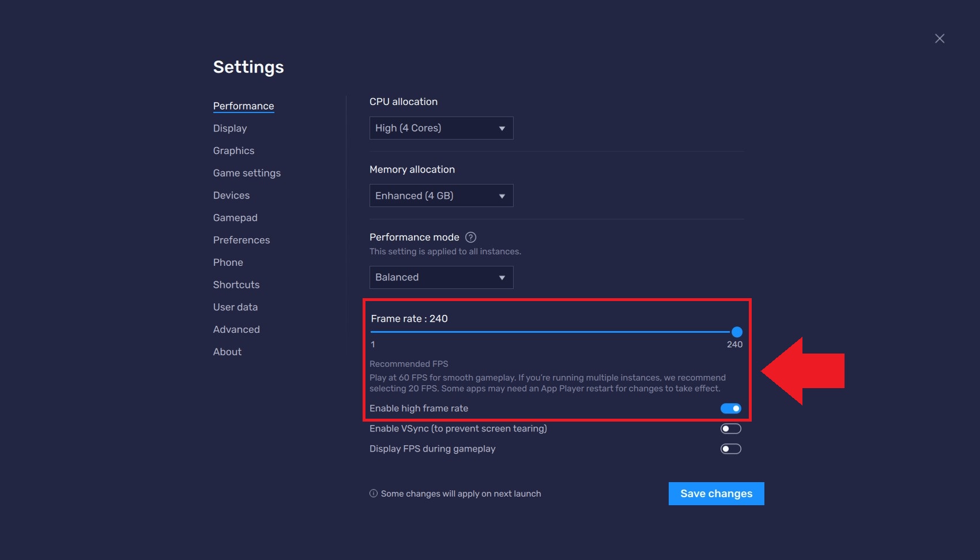This screenshot has width=980, height=560.
Task: Select the Performance settings tab
Action: point(243,106)
